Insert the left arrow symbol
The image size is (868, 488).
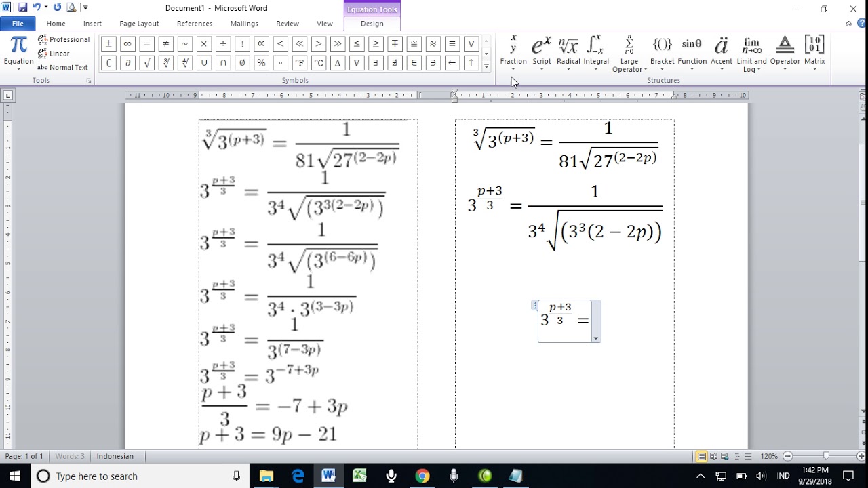[x=452, y=63]
